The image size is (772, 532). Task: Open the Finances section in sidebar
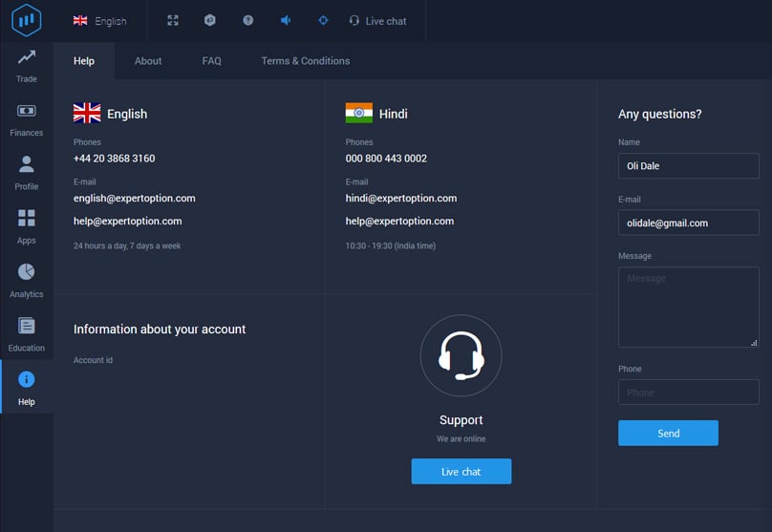(27, 120)
